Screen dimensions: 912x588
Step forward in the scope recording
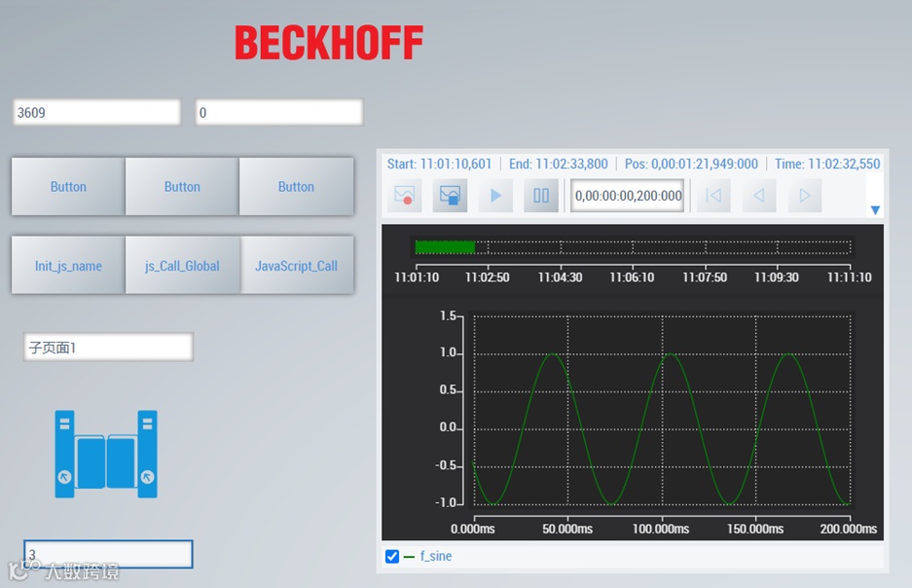(804, 196)
